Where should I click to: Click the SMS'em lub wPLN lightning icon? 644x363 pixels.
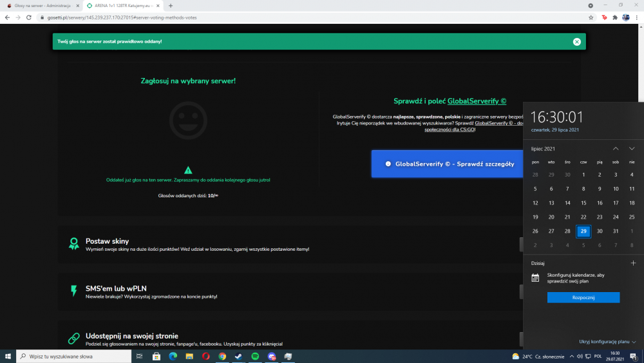74,291
